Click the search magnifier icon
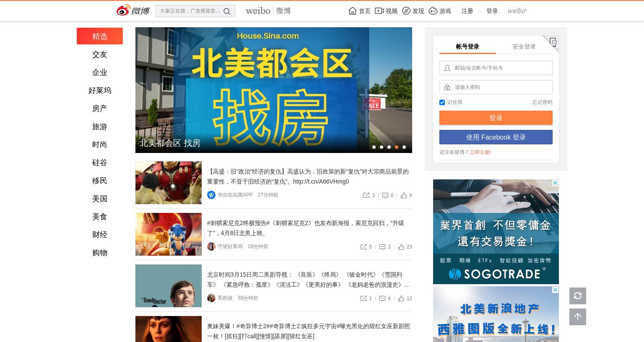 [227, 11]
